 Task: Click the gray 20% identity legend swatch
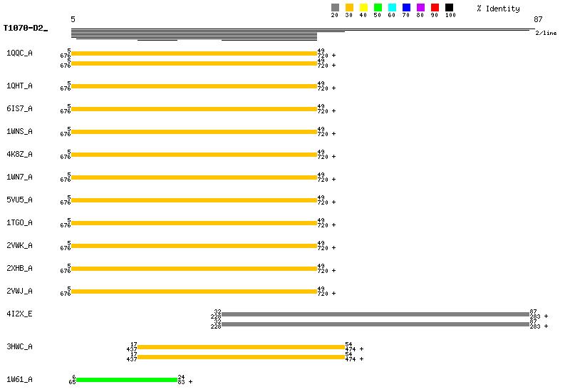click(335, 8)
